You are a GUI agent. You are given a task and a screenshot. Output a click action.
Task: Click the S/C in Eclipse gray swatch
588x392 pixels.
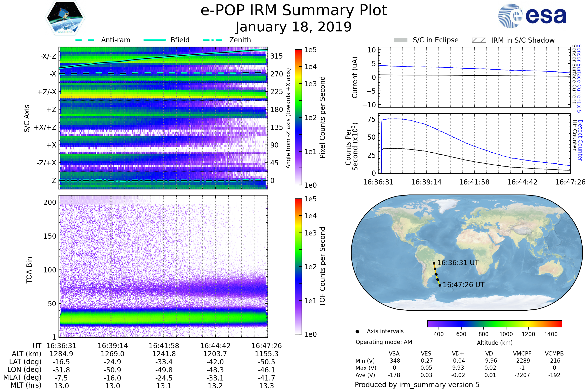click(x=401, y=40)
